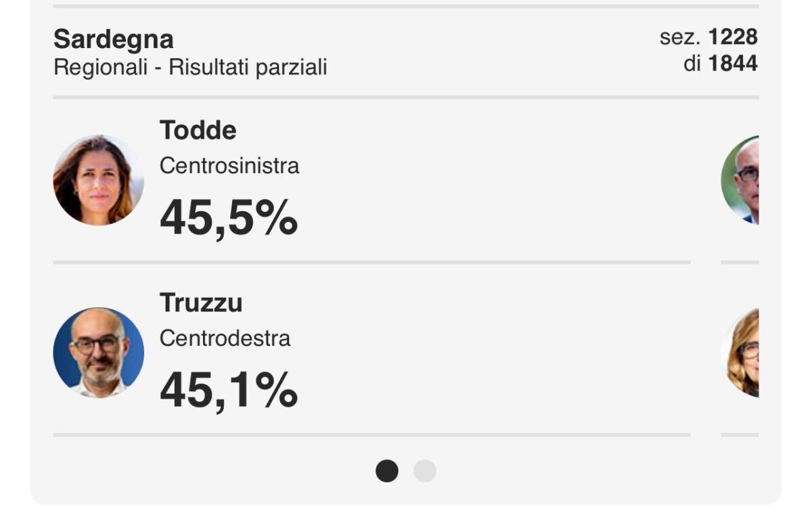This screenshot has height=519, width=812.
Task: Click Truzzu's 45,1% result figure
Action: (229, 390)
